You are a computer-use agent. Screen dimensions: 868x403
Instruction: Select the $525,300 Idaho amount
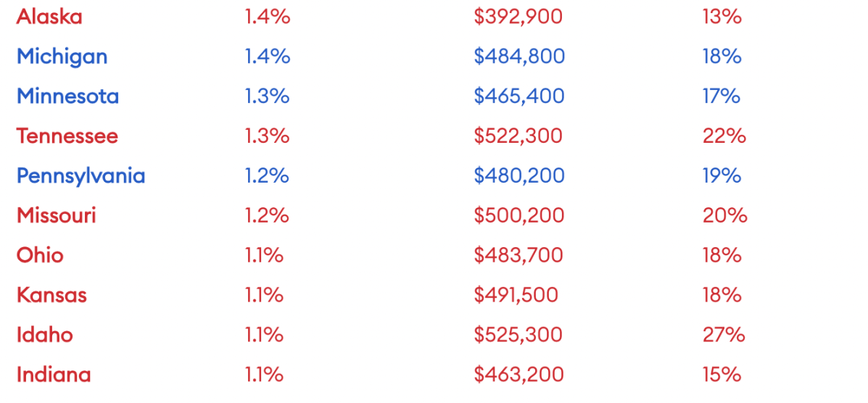(x=518, y=335)
